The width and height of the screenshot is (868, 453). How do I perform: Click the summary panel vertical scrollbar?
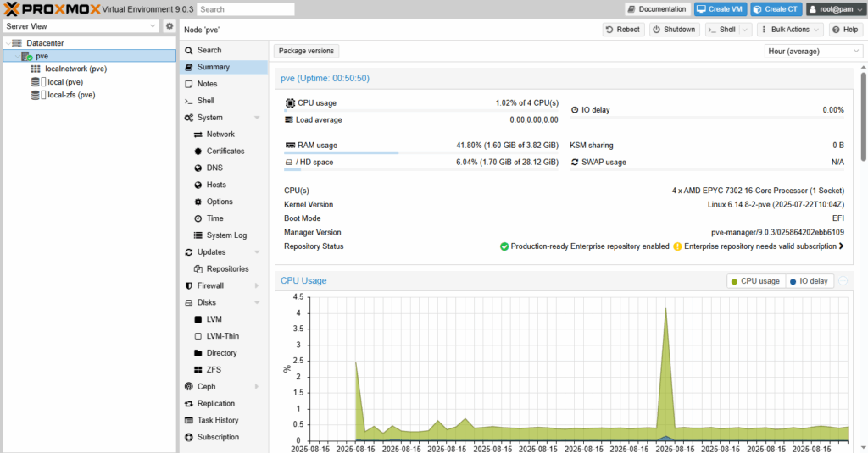tap(863, 117)
